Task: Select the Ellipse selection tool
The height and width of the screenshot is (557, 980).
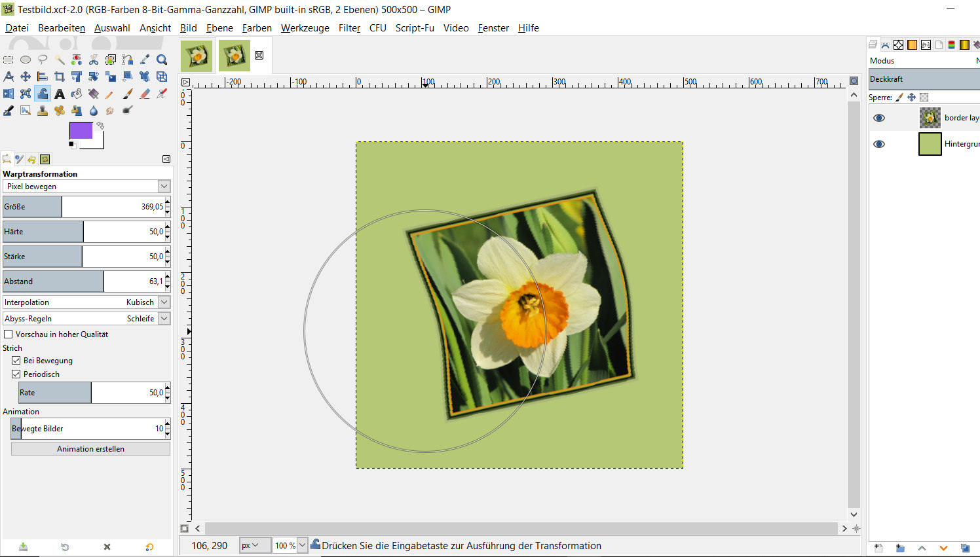Action: [x=26, y=60]
